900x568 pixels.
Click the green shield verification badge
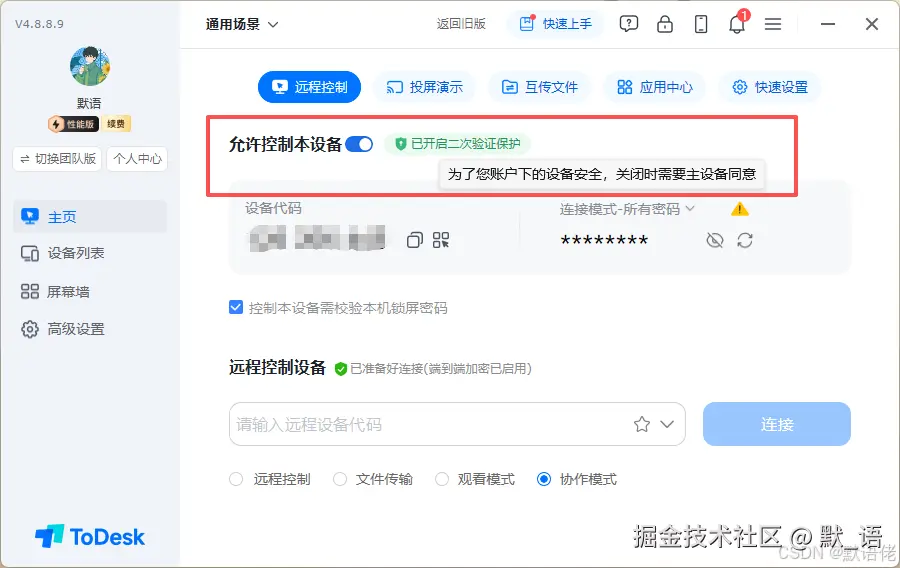[x=401, y=143]
